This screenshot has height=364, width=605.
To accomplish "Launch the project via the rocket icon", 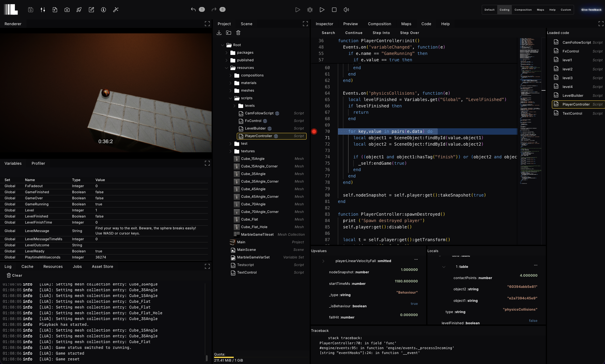I will point(79,9).
